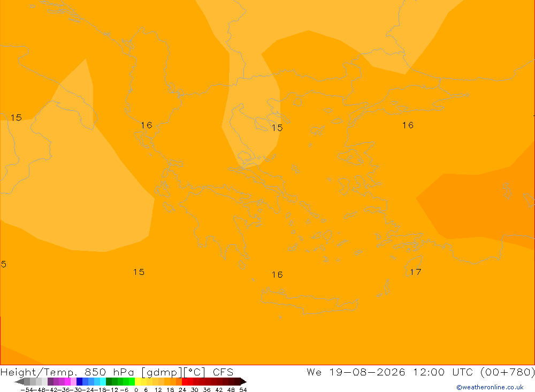Click the 54 legend value

pyautogui.click(x=243, y=390)
